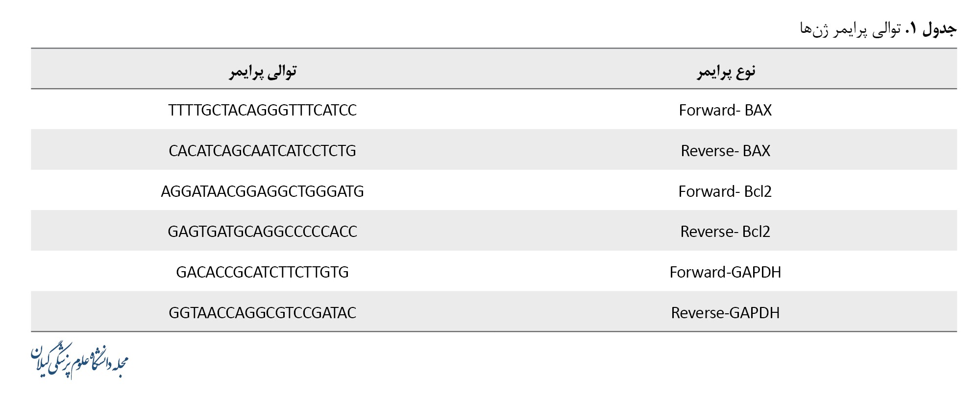Select sequence GACACCGCATCTTCTTGTG
This screenshot has height=398, width=980.
[262, 272]
